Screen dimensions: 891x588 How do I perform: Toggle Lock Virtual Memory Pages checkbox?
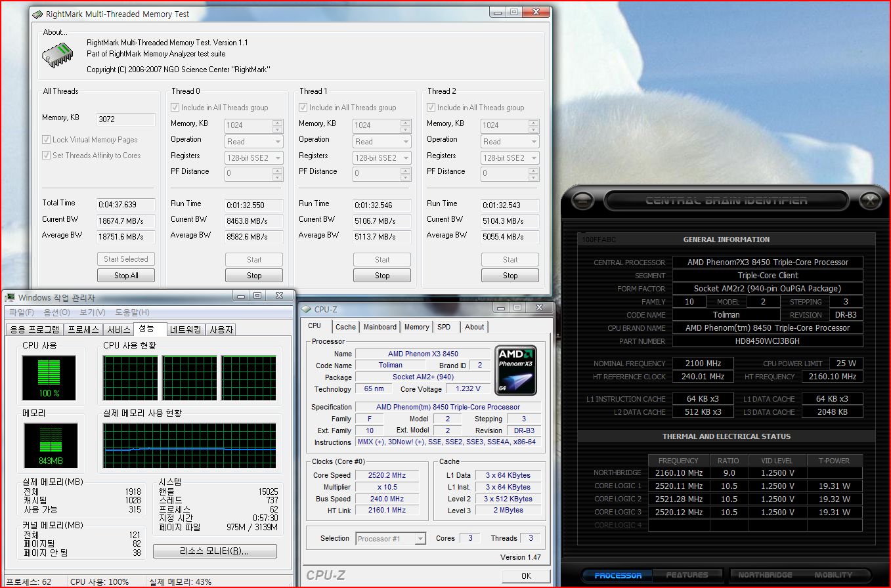(x=47, y=140)
